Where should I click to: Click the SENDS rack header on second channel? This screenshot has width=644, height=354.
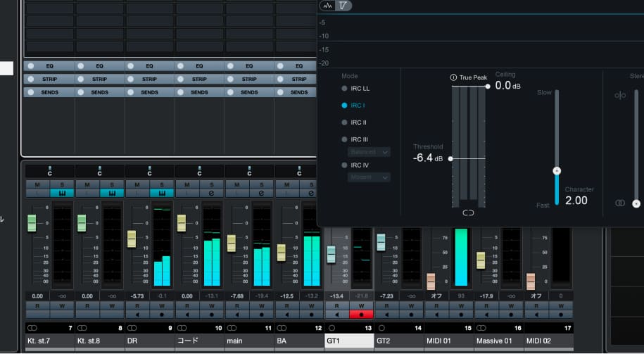99,92
